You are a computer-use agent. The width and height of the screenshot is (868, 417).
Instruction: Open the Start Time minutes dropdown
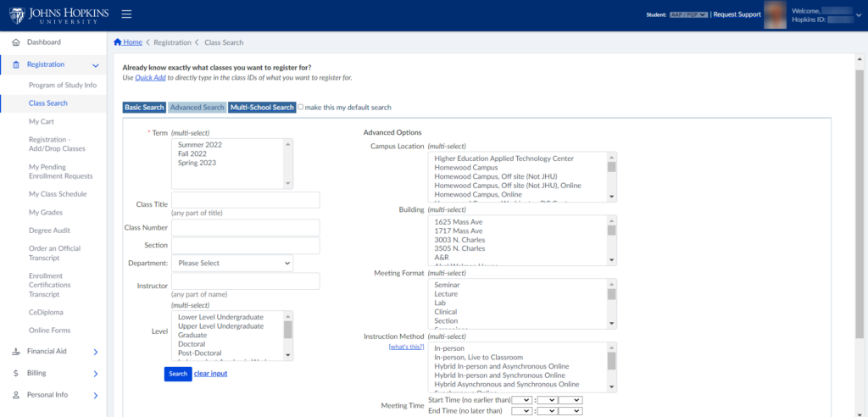[x=547, y=400]
